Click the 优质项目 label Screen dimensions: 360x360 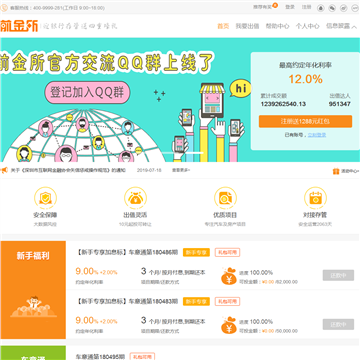(225, 215)
